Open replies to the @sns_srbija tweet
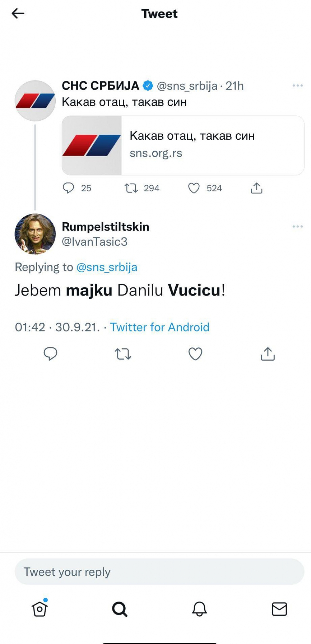Viewport: 311px width, 644px height. (69, 188)
